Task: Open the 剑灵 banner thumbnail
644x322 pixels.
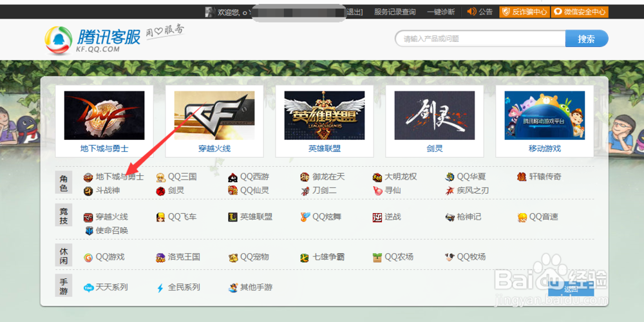Action: click(435, 115)
